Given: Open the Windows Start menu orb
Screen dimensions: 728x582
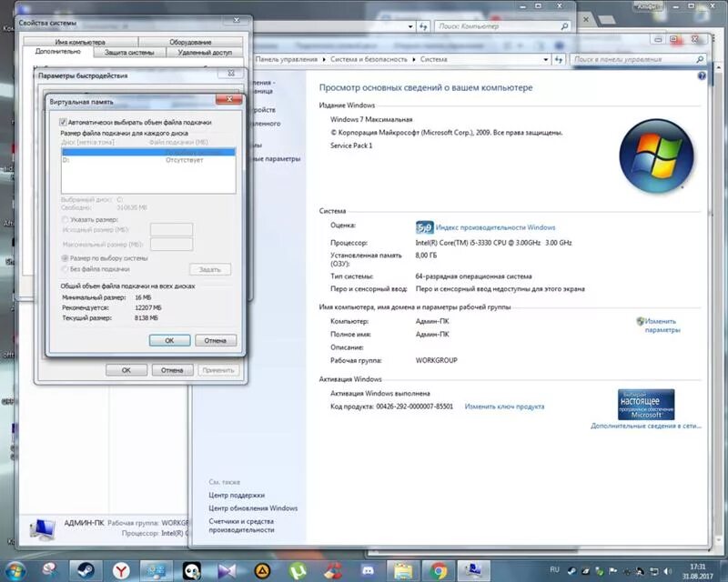Looking at the screenshot, I should coord(14,570).
